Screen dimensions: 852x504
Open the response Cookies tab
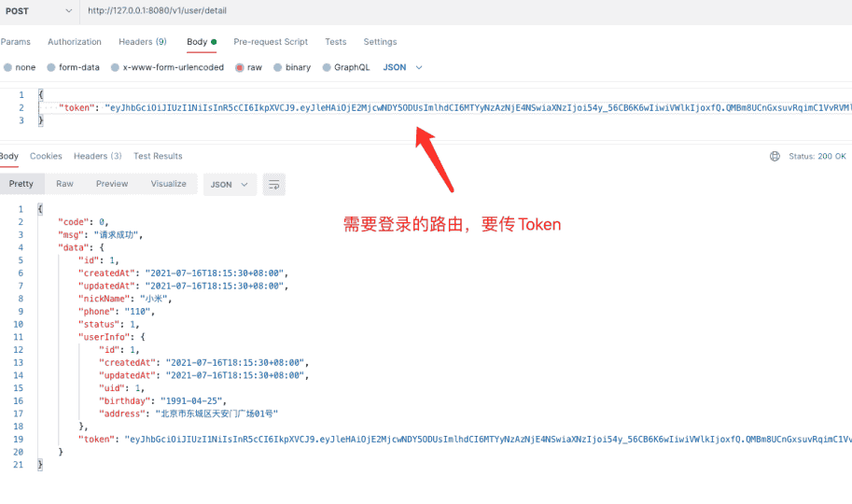coord(46,156)
